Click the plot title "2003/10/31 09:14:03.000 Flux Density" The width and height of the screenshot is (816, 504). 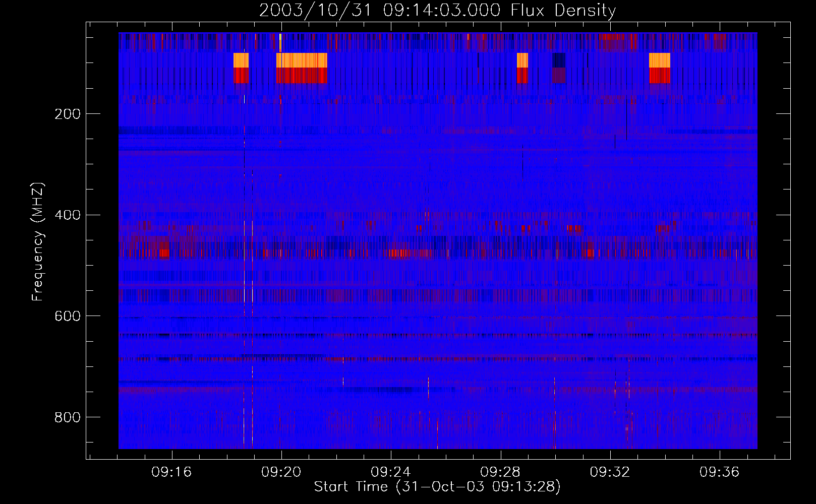click(x=437, y=10)
